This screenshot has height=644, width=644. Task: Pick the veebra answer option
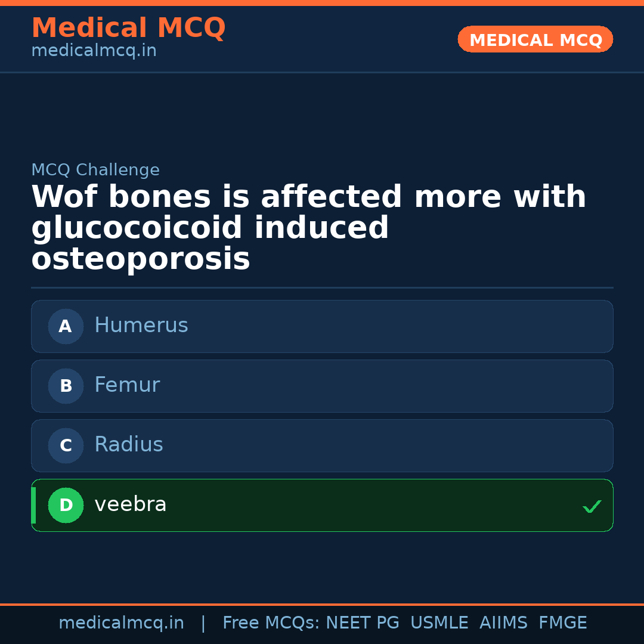tap(322, 505)
